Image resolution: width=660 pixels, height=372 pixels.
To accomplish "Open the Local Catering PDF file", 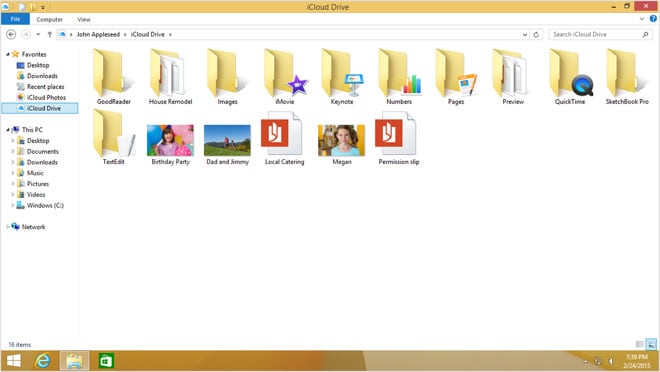I will click(284, 138).
